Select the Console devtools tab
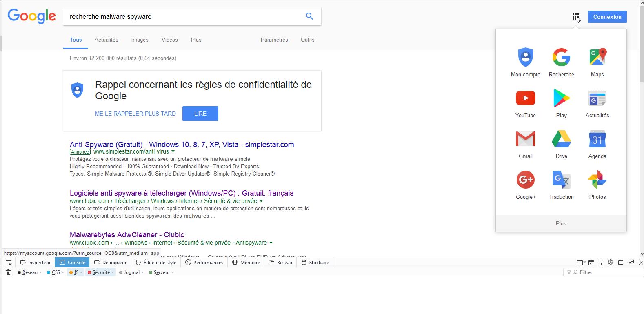Image resolution: width=644 pixels, height=314 pixels. point(72,263)
